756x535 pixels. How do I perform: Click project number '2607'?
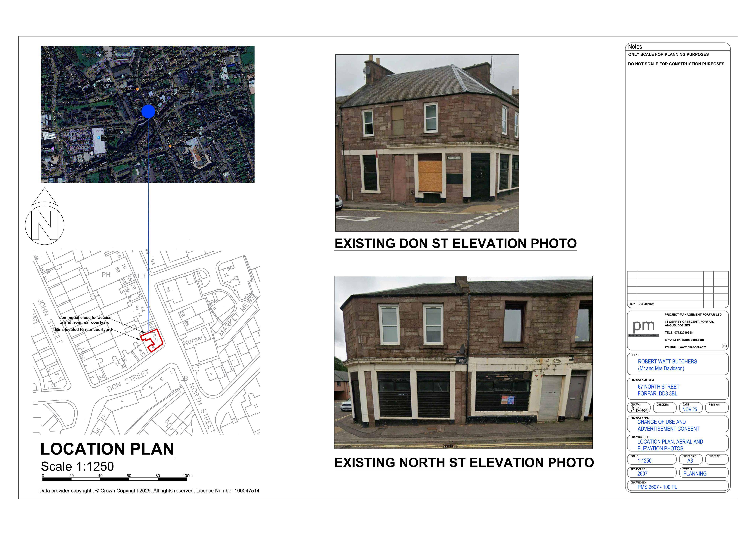(642, 474)
